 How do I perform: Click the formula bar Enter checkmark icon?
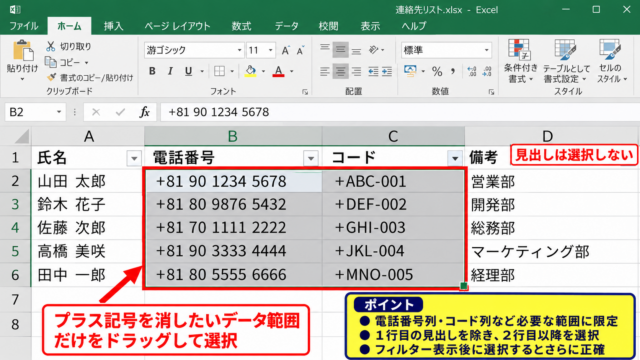pyautogui.click(x=120, y=112)
